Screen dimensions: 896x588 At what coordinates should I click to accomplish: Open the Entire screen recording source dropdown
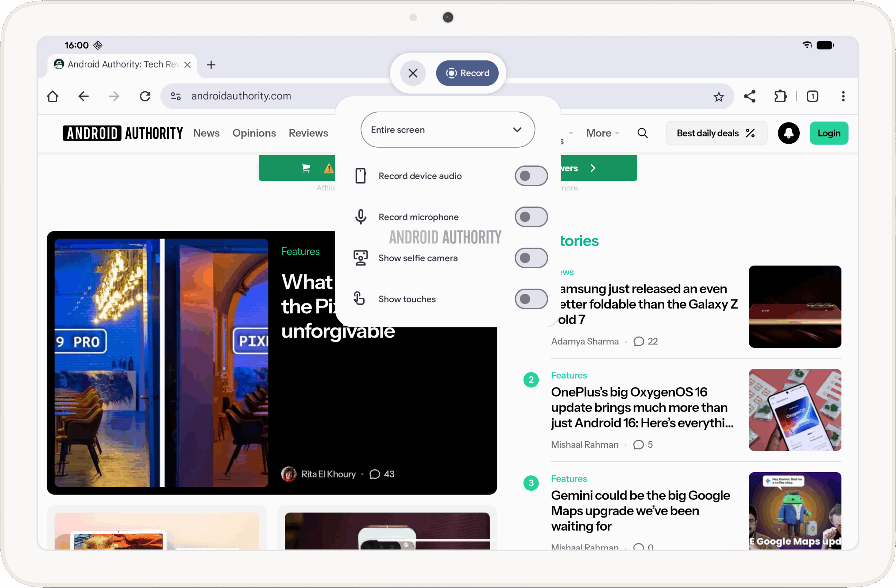pos(448,129)
